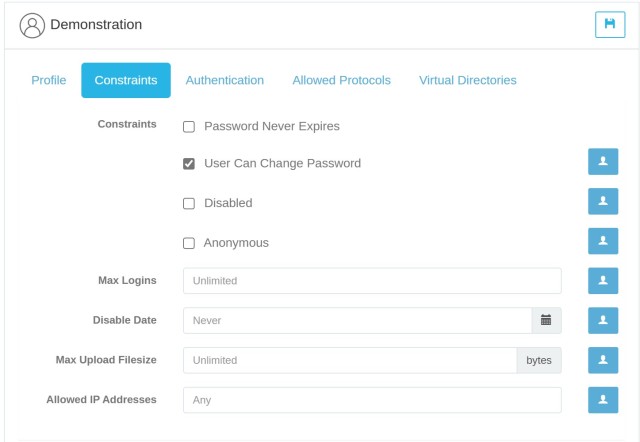This screenshot has height=442, width=640.
Task: Click user icon beside Max Logins field
Action: tap(603, 281)
